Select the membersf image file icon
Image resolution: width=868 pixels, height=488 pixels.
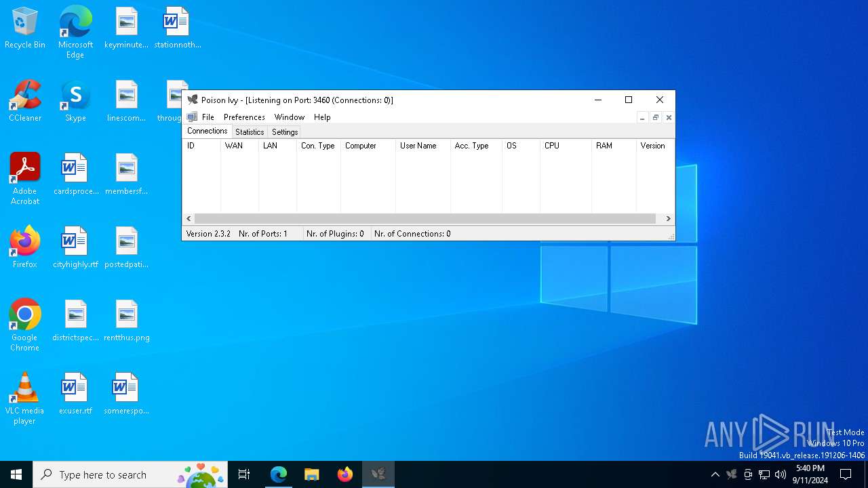126,175
